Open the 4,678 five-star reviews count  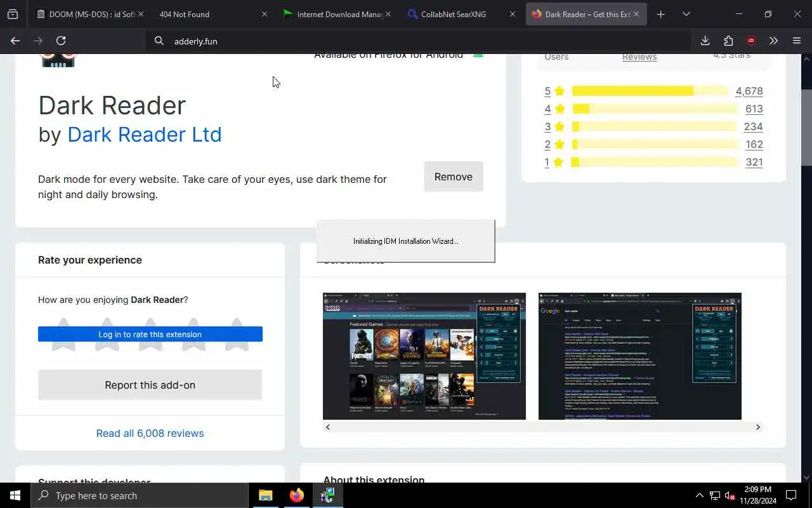point(749,91)
